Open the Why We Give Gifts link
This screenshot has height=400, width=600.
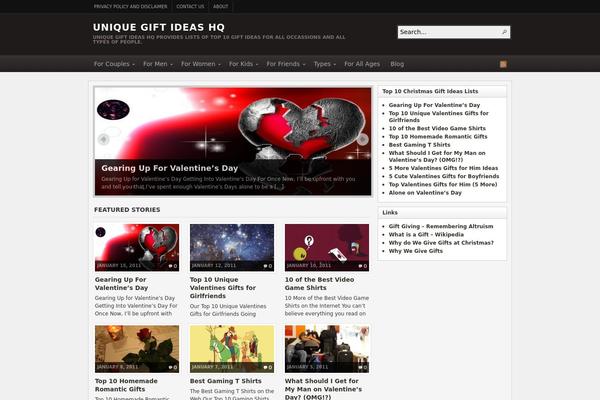[416, 251]
